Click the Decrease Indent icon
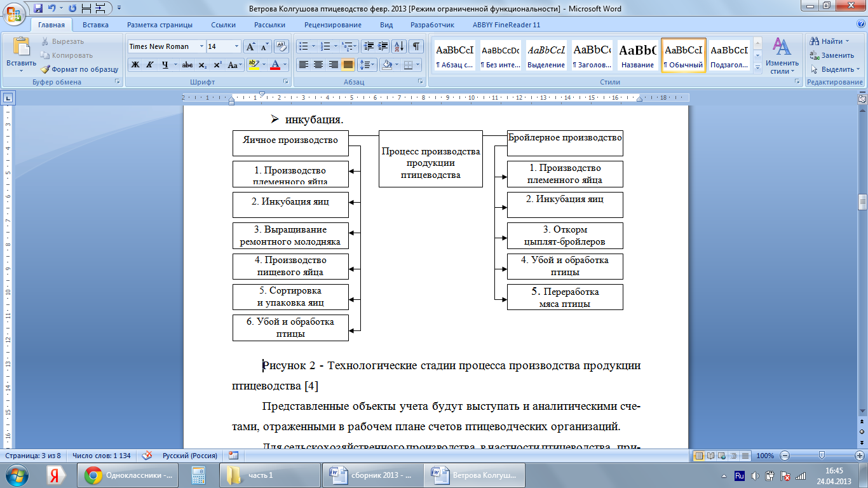868x488 pixels. click(x=369, y=46)
